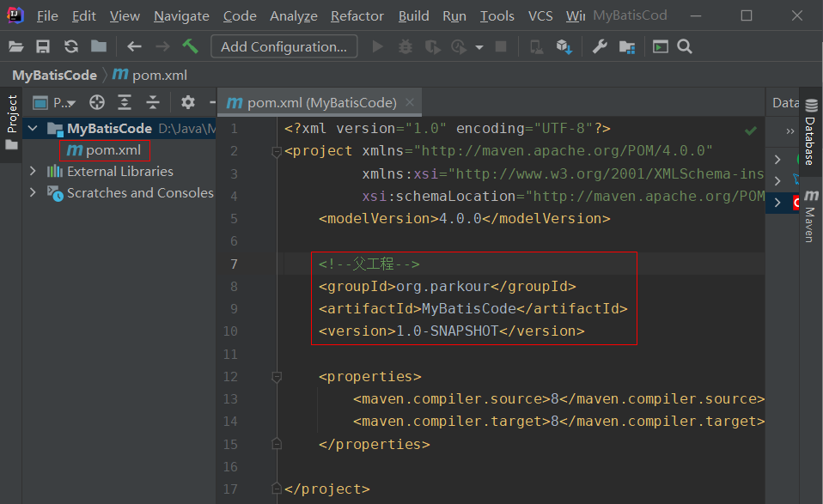Click the folder icon after refresh icon
This screenshot has height=504, width=823.
click(x=99, y=46)
